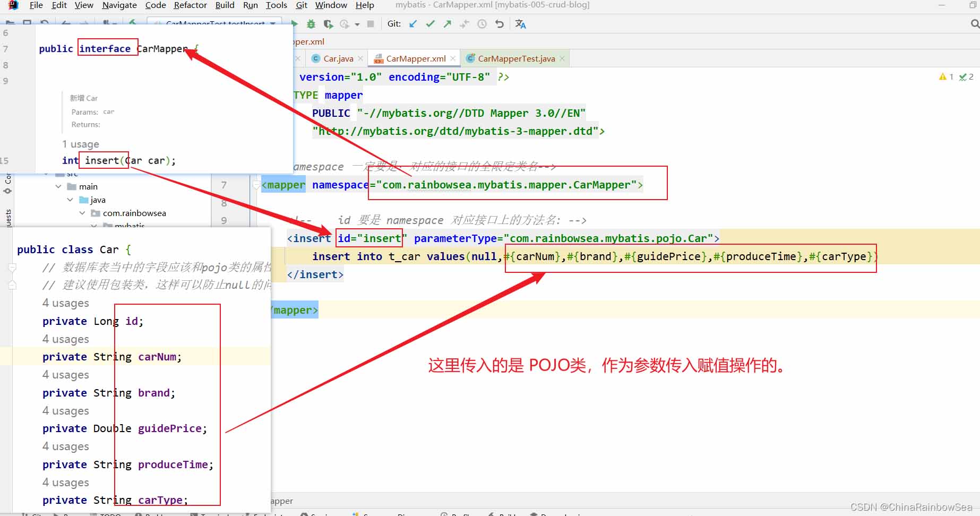Collapse the main folder
The height and width of the screenshot is (516, 980).
pos(58,186)
